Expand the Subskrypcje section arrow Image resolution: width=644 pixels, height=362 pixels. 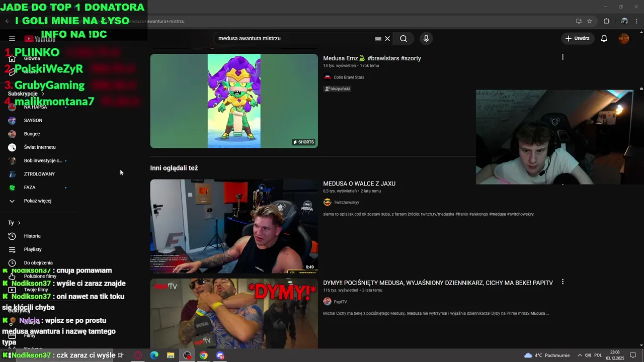pyautogui.click(x=43, y=94)
